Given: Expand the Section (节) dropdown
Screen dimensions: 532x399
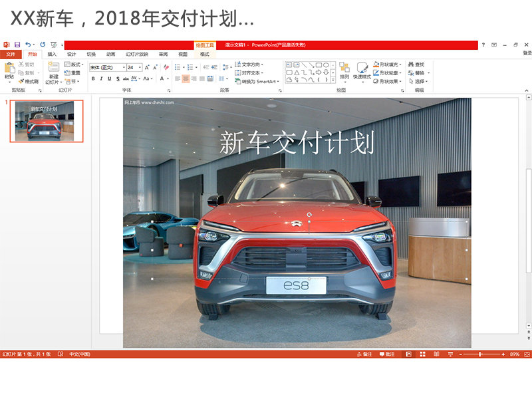Looking at the screenshot, I should pos(72,81).
